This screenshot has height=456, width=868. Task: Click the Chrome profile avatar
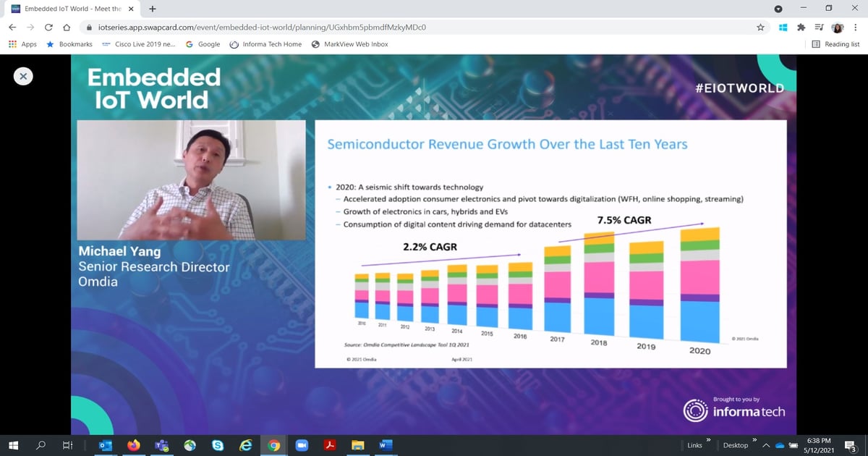tap(837, 27)
